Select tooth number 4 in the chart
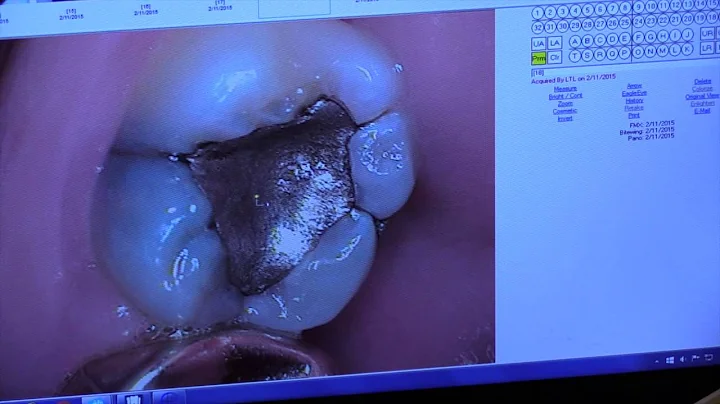 (575, 11)
